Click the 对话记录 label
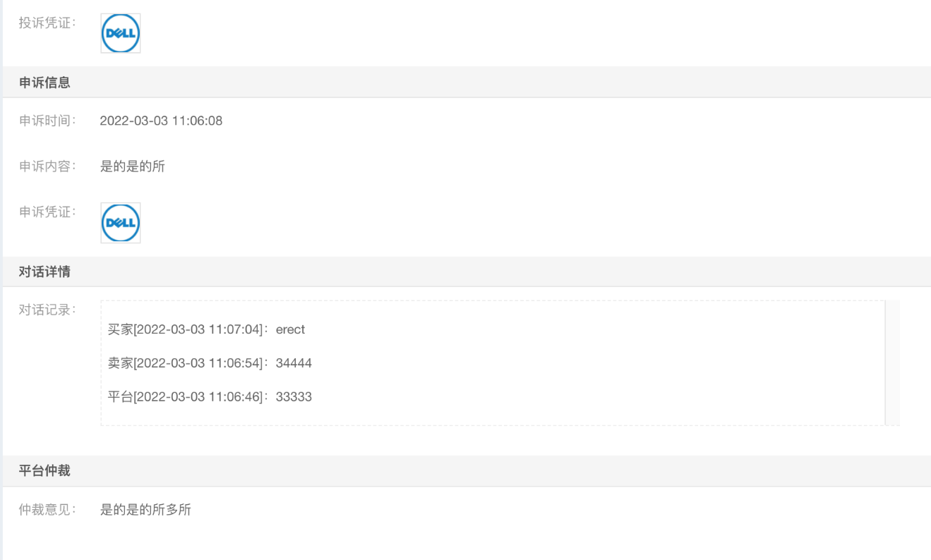This screenshot has width=931, height=560. 48,310
